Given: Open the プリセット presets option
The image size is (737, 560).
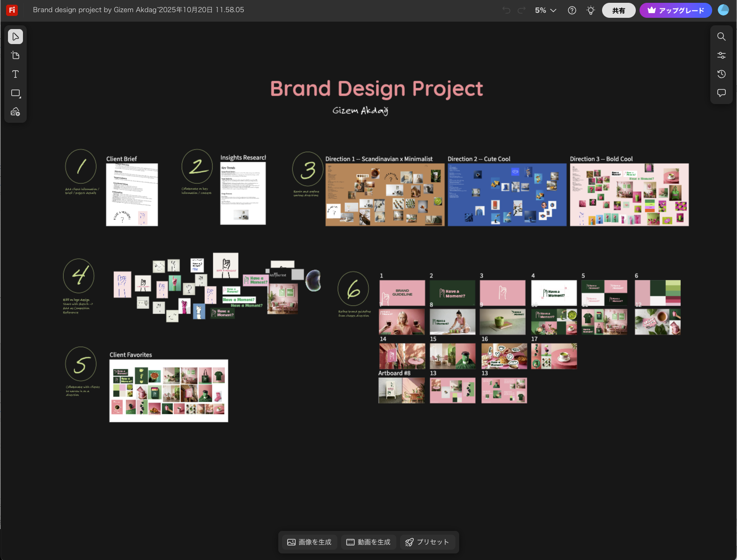Looking at the screenshot, I should (427, 542).
